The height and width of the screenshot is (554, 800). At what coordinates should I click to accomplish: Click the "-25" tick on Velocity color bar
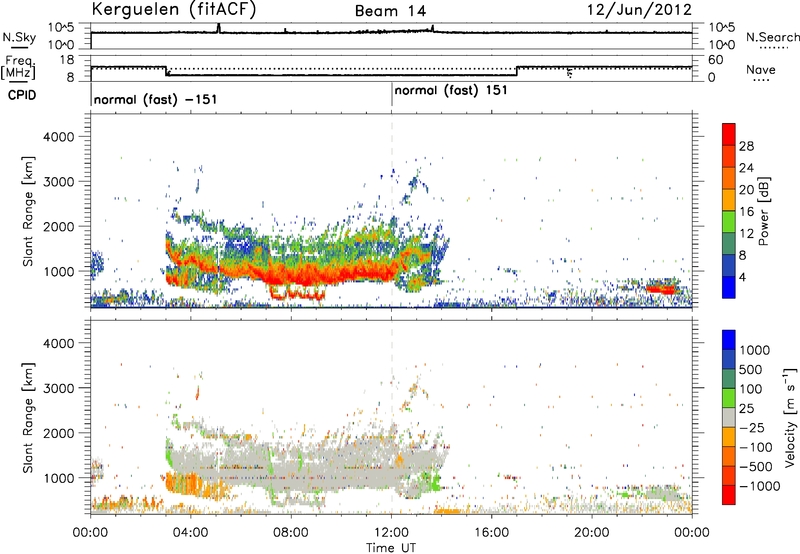pos(752,427)
